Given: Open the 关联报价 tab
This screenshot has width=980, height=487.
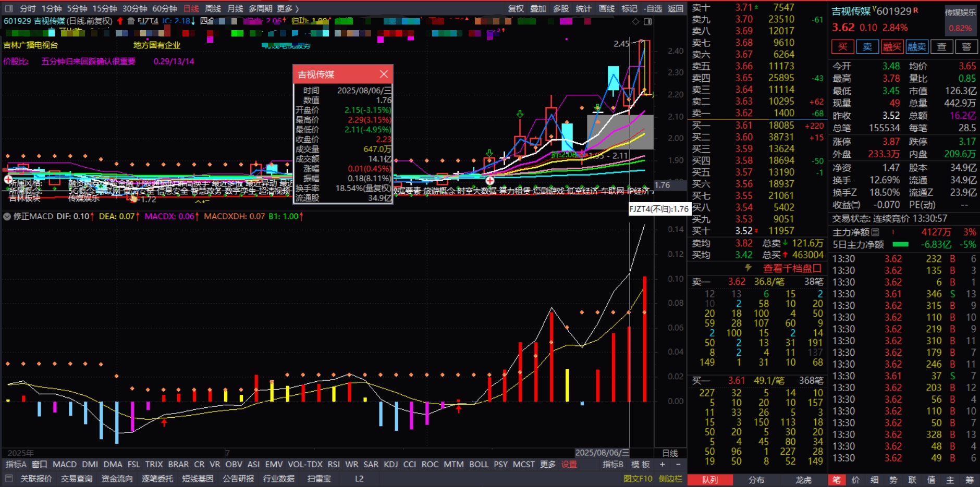Looking at the screenshot, I should [36, 479].
